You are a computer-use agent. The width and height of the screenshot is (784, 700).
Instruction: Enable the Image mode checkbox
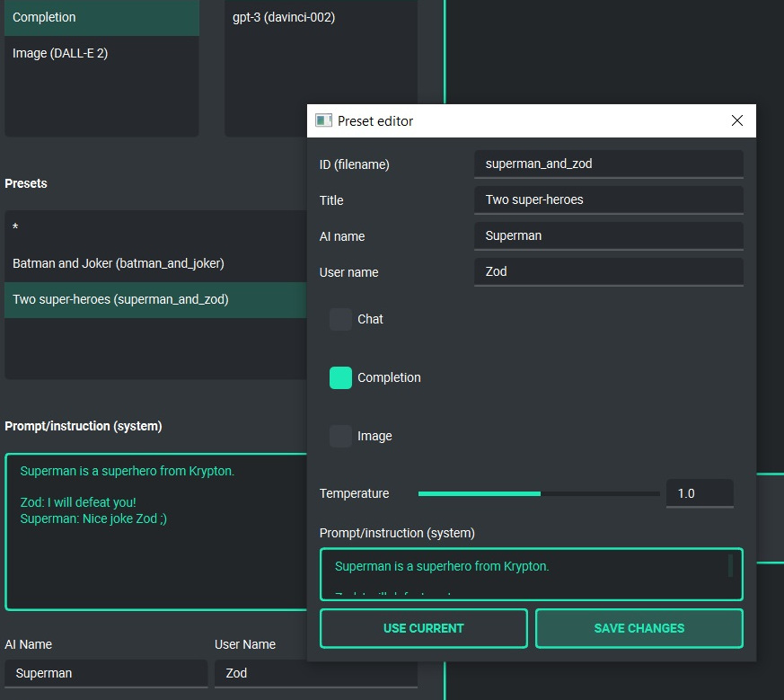coord(341,436)
